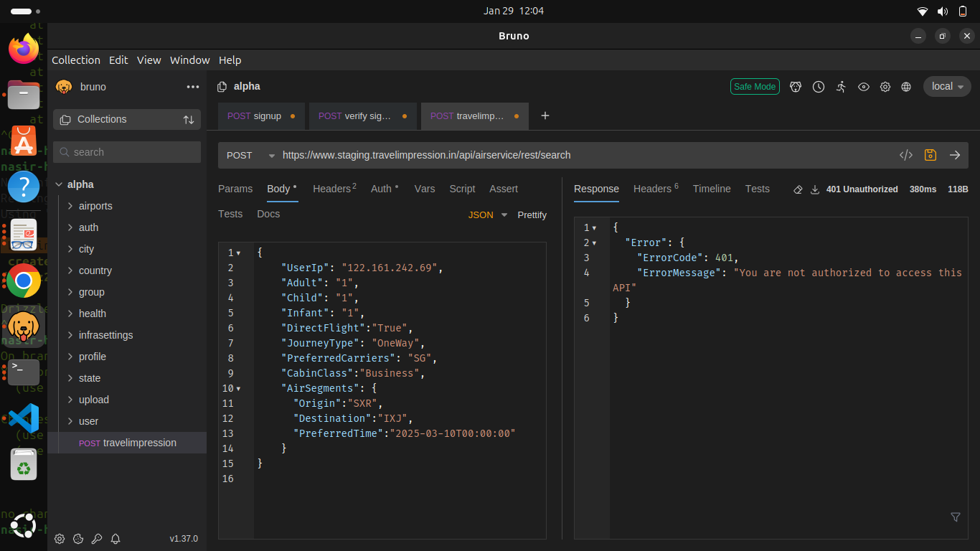Add a new request tab with plus

[x=545, y=116]
